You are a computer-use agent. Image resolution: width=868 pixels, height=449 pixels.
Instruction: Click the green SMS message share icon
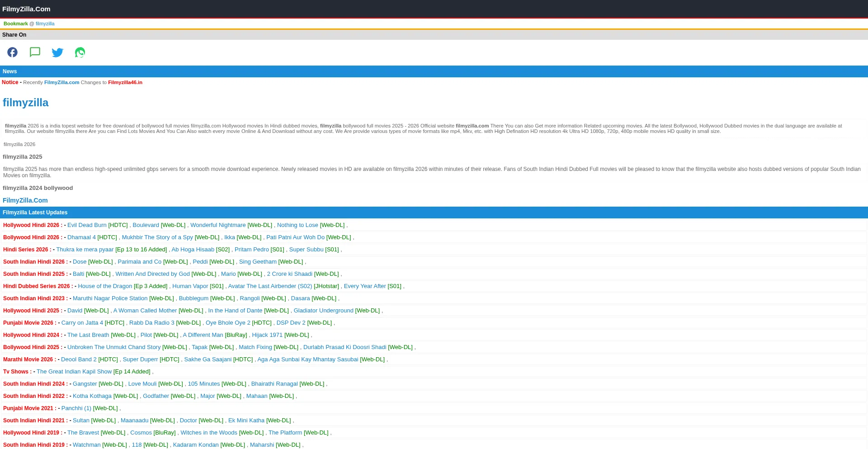point(35,52)
